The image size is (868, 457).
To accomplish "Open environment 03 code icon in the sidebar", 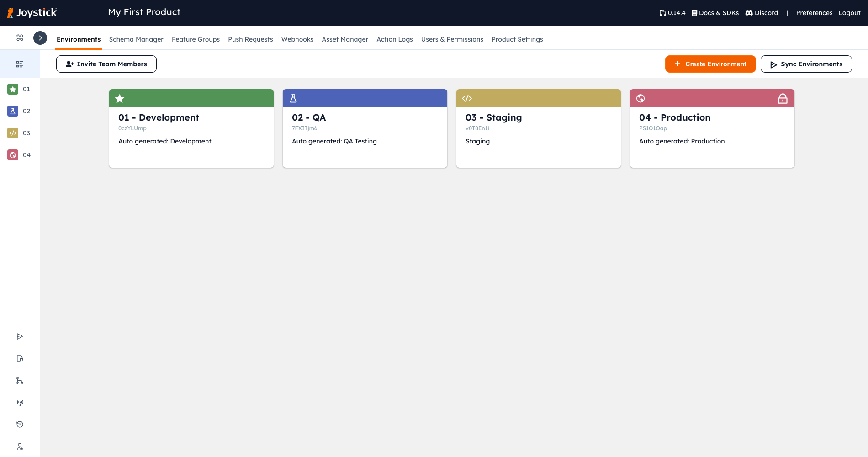I will pos(13,133).
